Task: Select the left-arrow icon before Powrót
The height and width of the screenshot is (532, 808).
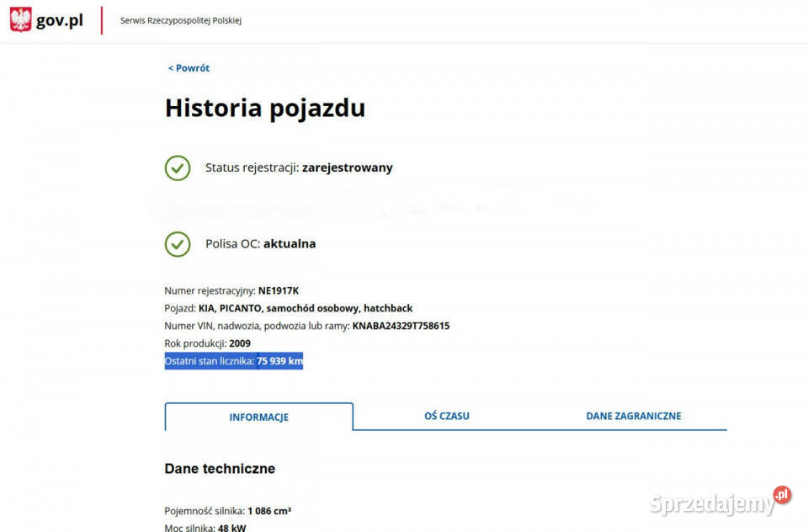Action: point(170,67)
